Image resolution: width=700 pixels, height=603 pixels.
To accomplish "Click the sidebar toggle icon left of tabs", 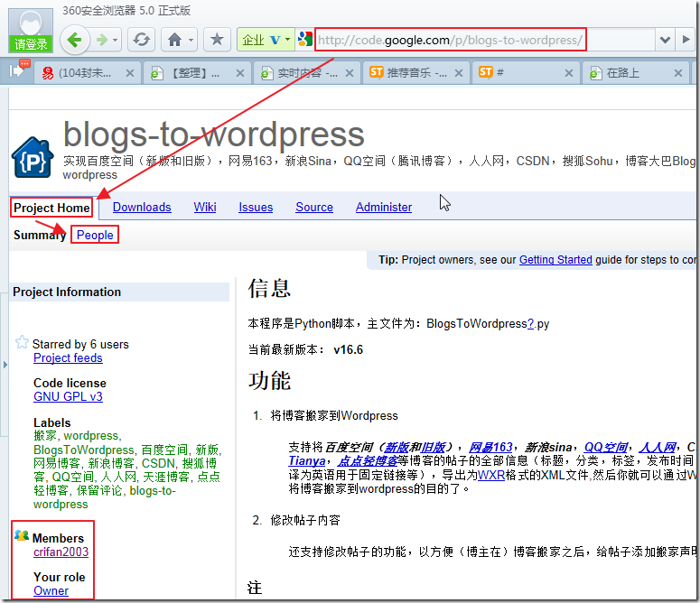I will tap(19, 70).
